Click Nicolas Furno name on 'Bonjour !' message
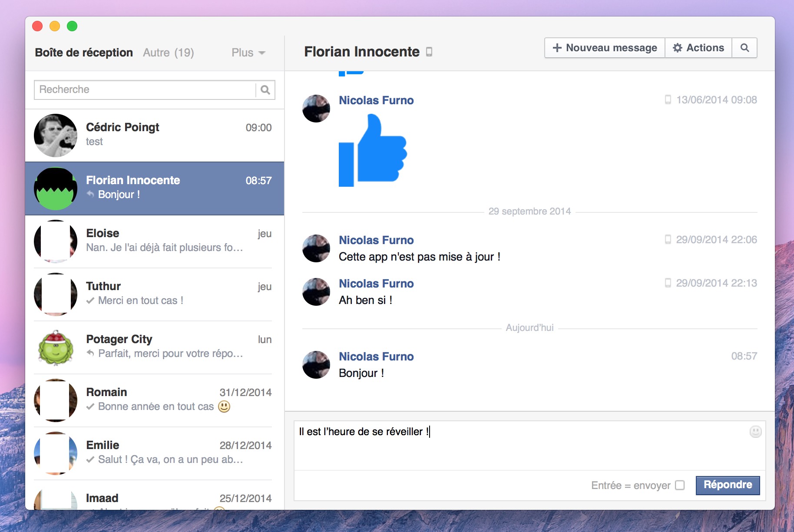Viewport: 794px width, 532px height. 376,357
